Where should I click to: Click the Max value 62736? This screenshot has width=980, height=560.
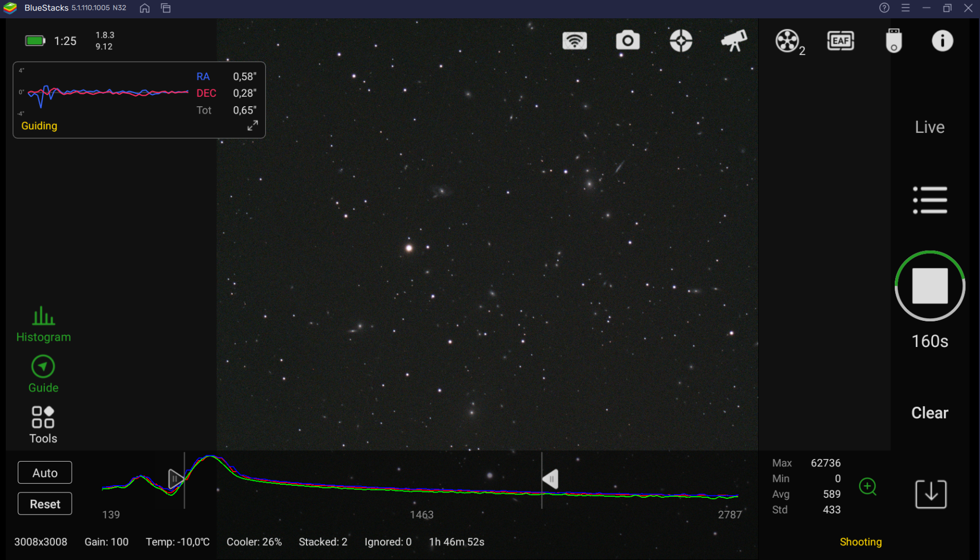click(x=826, y=463)
